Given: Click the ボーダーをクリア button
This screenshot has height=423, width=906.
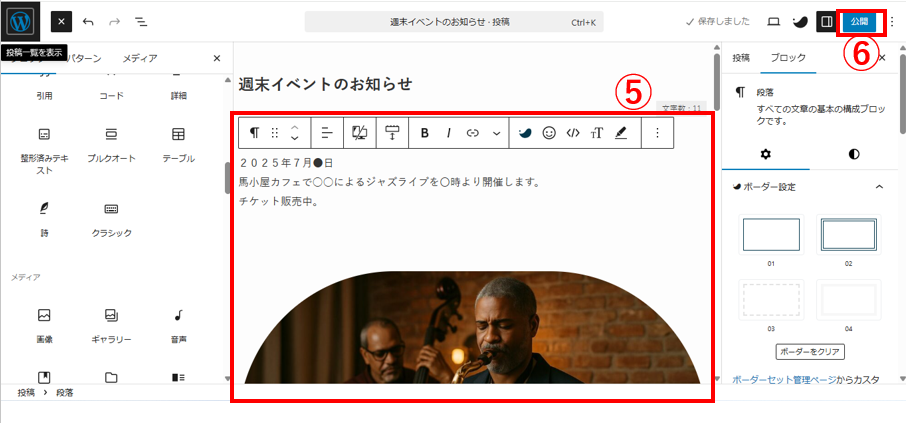Looking at the screenshot, I should [810, 351].
